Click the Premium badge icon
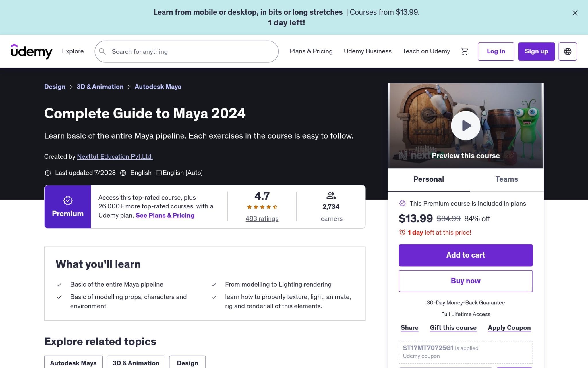The image size is (588, 368). pyautogui.click(x=68, y=200)
